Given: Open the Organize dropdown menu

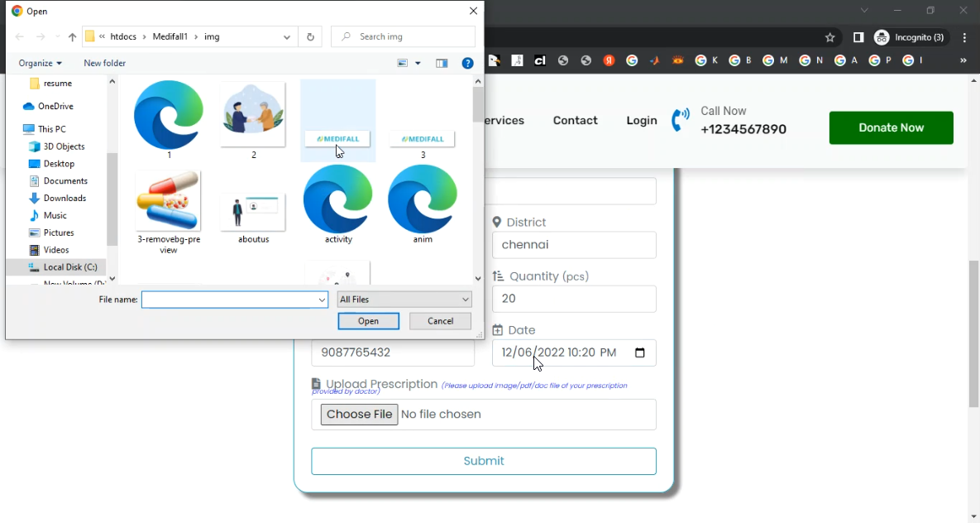Looking at the screenshot, I should [41, 64].
